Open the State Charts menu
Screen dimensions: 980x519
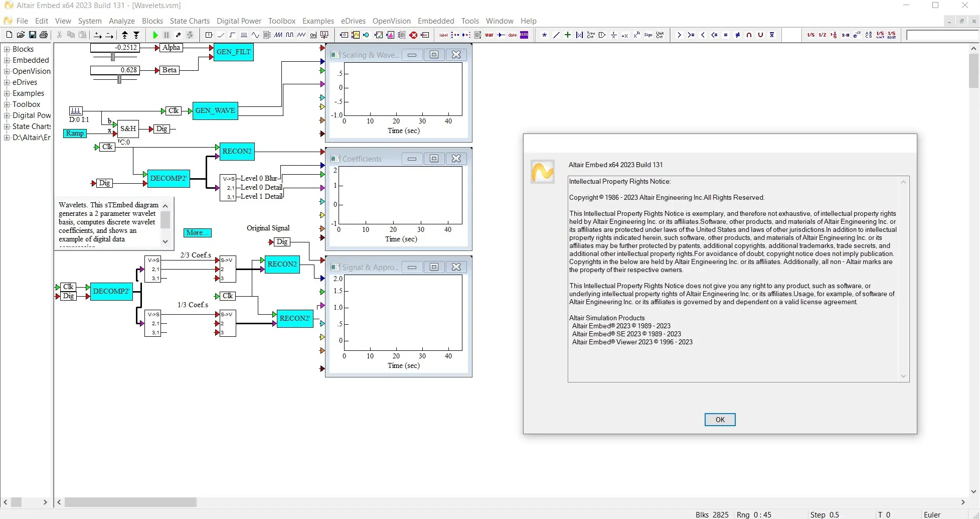[190, 21]
